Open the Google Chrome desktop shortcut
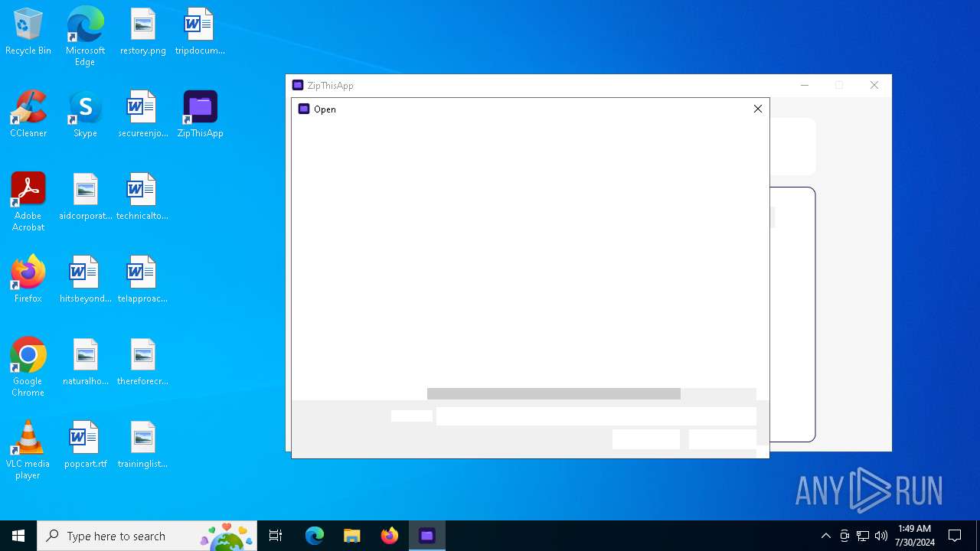 coord(28,367)
